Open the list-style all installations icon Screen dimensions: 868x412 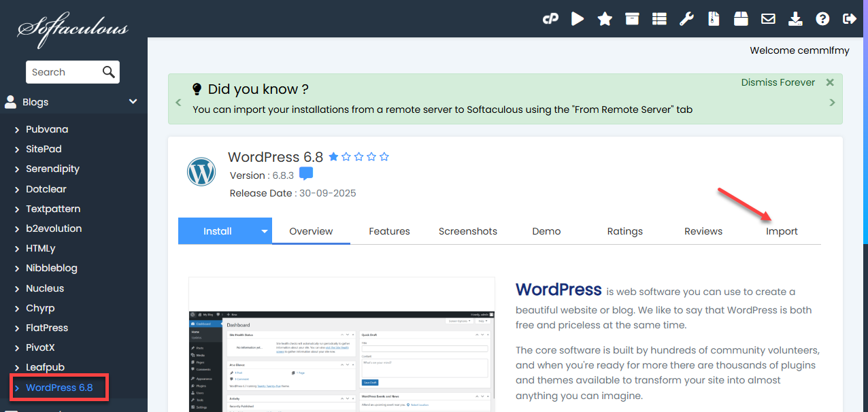(x=659, y=19)
